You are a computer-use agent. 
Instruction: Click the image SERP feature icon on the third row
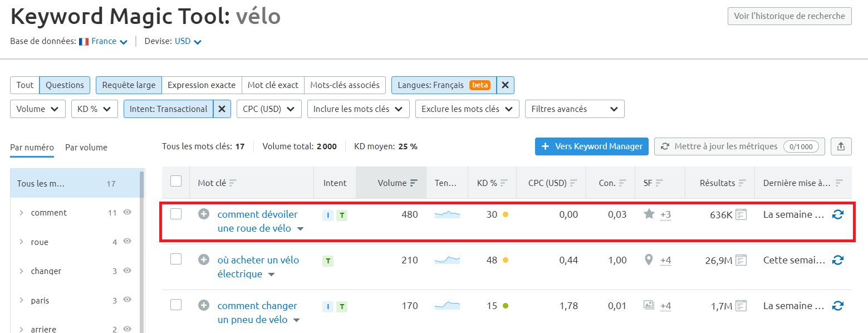(649, 305)
